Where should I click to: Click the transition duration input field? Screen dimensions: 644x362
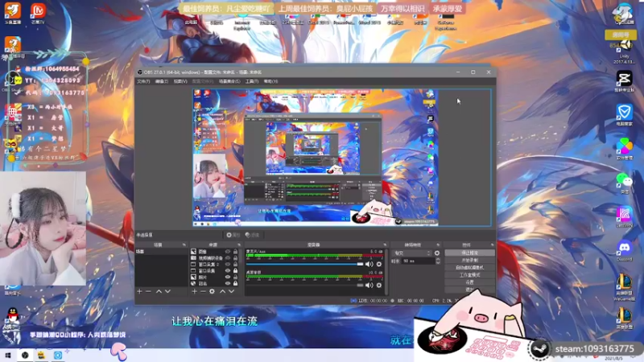click(x=418, y=261)
